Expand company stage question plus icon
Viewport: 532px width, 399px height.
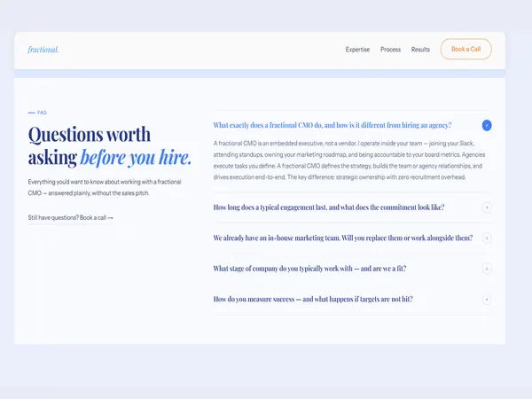487,269
